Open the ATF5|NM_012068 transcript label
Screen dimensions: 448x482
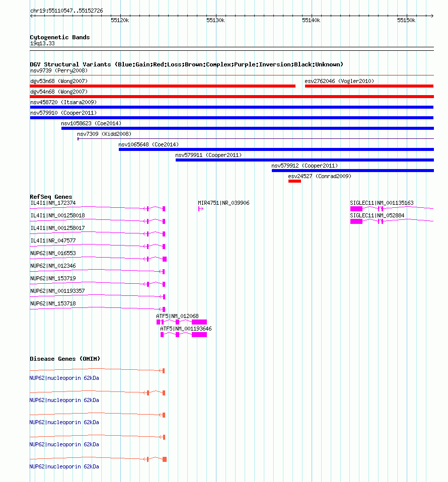[177, 316]
